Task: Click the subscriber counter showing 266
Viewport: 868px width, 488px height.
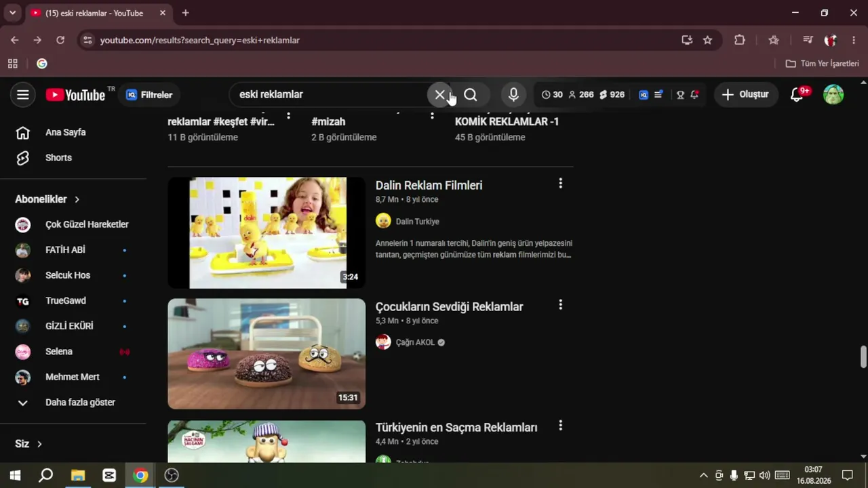Action: tap(581, 95)
